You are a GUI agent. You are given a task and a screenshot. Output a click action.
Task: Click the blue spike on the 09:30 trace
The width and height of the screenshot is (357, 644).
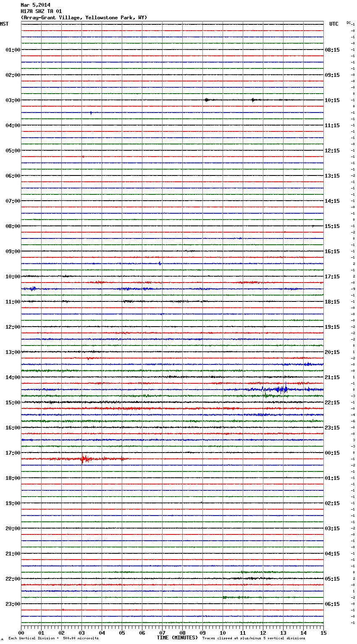point(160,264)
